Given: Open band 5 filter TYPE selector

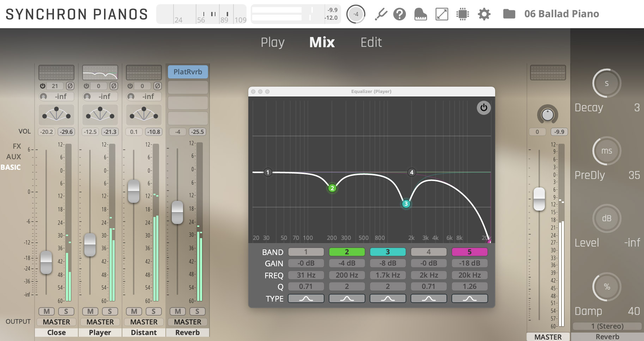Looking at the screenshot, I should pos(470,298).
